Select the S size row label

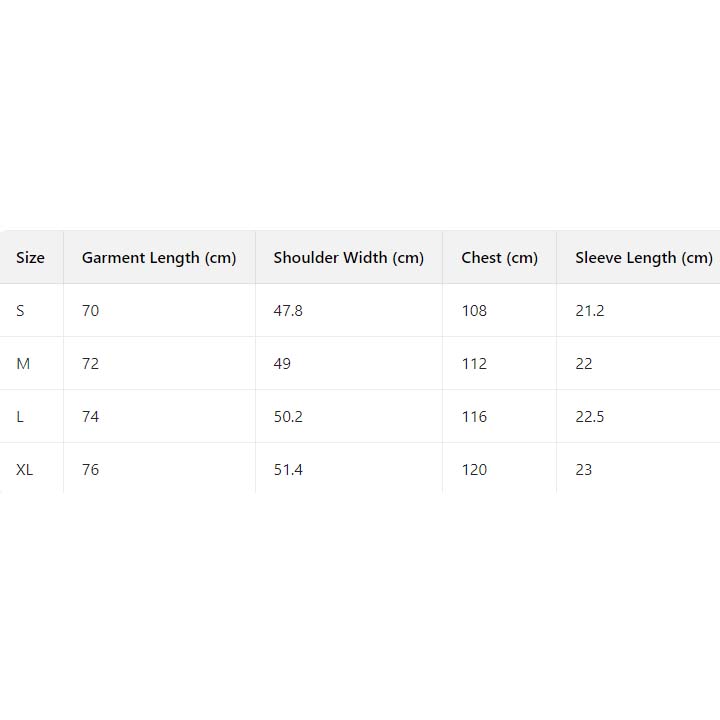click(x=20, y=311)
